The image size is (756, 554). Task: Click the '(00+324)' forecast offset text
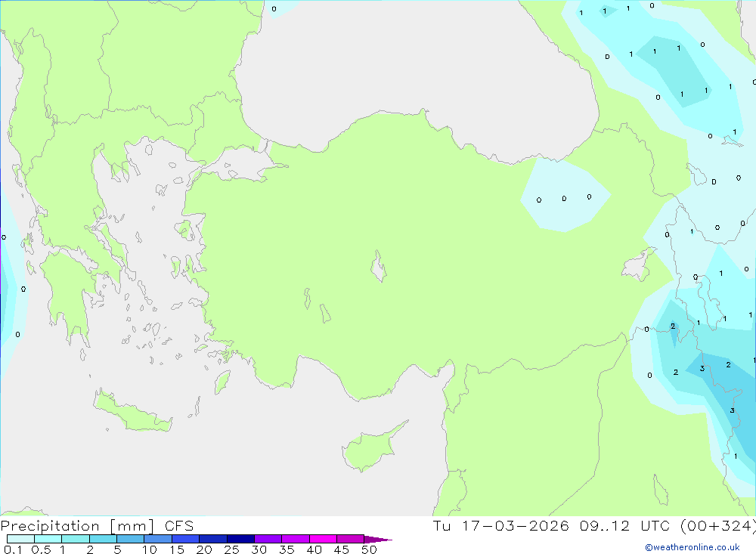point(718,526)
